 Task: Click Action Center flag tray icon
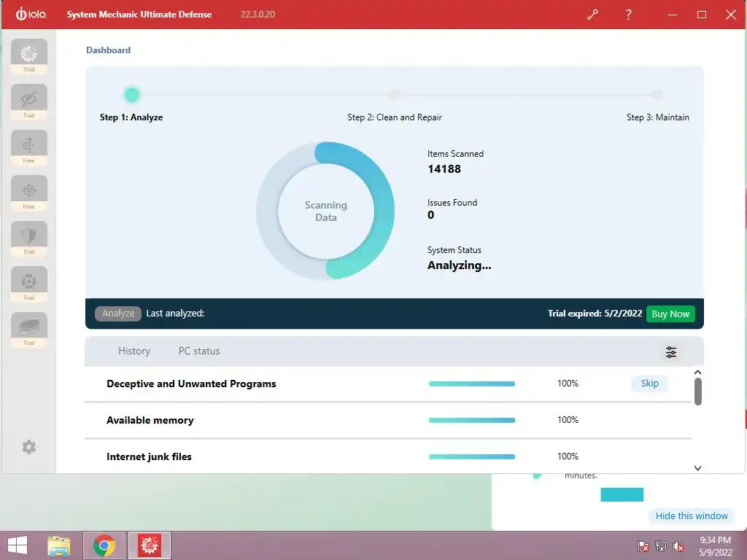643,545
